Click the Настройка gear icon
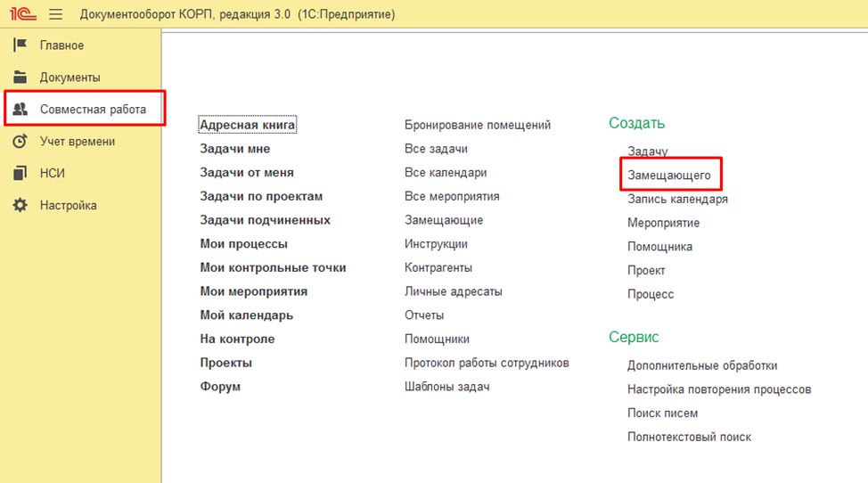This screenshot has height=483, width=868. click(x=20, y=205)
